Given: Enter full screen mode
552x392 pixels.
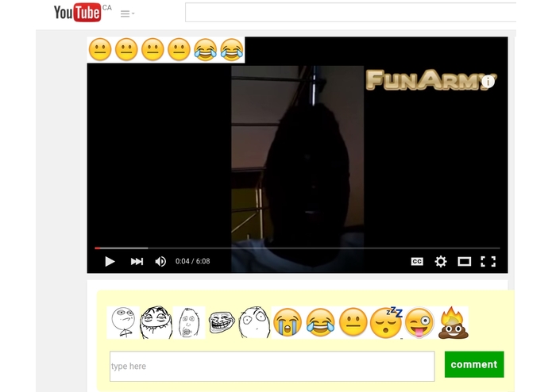Looking at the screenshot, I should (488, 261).
